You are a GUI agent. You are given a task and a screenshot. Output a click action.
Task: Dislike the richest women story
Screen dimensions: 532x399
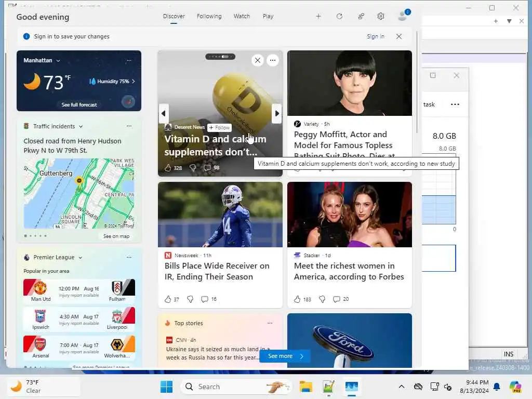click(322, 299)
